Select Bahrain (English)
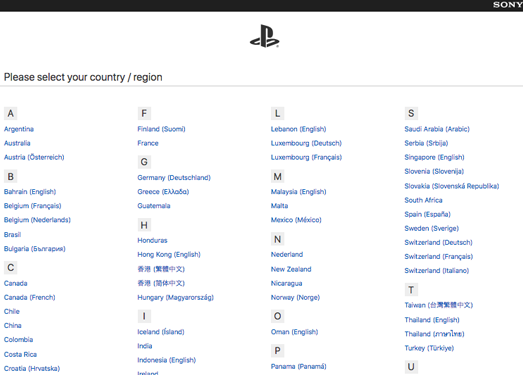The height and width of the screenshot is (375, 523). coord(30,192)
